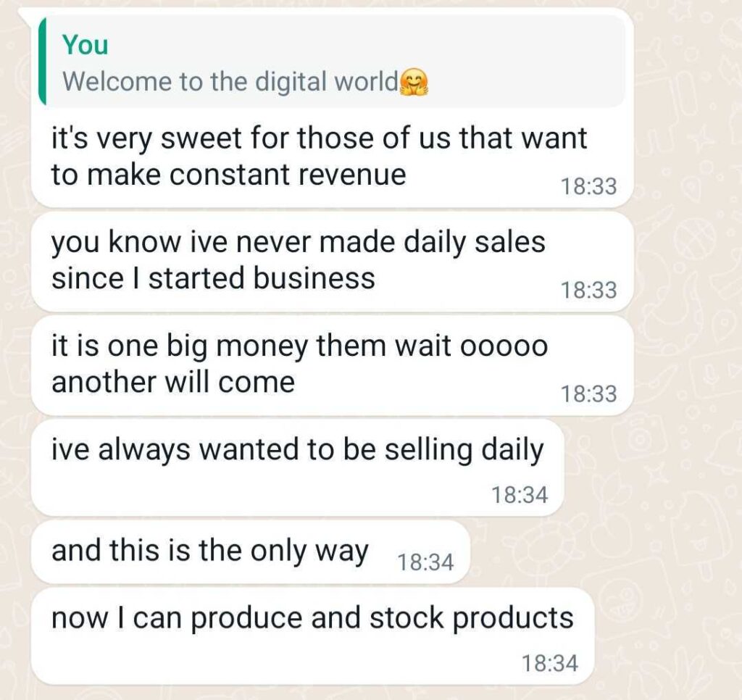Tap the timestamp on the "constant revenue" message
The height and width of the screenshot is (700, 742).
pos(588,187)
